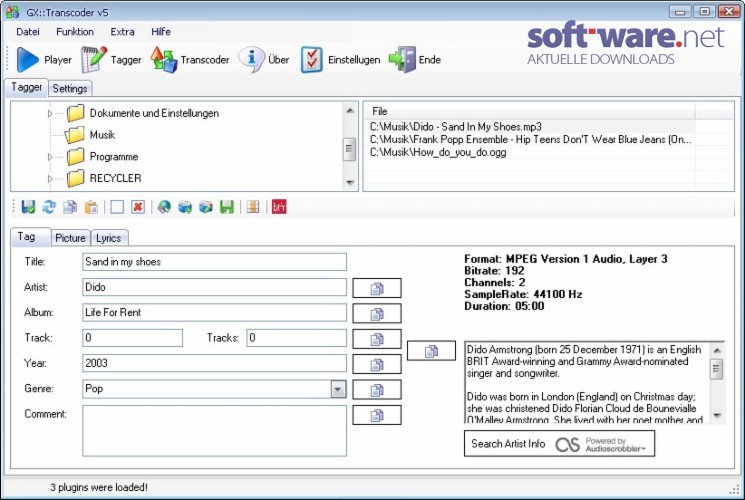Click the blue box with green plus icon
This screenshot has width=745, height=500.
click(x=185, y=207)
